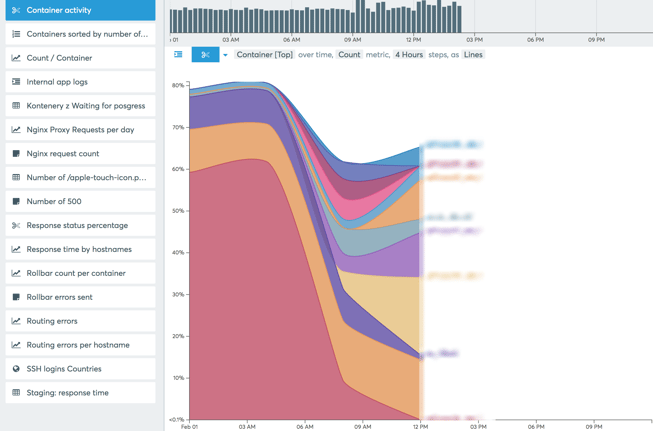Open 'Container activity' saved view

[78, 10]
